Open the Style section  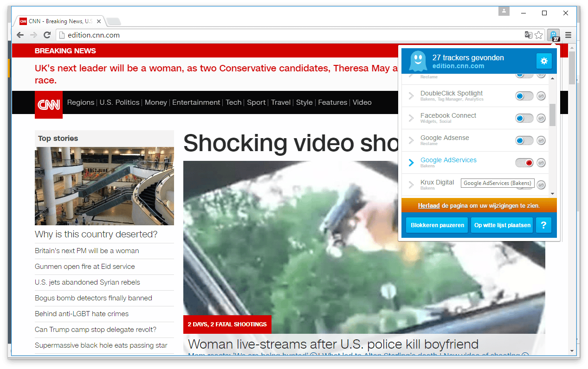click(304, 102)
